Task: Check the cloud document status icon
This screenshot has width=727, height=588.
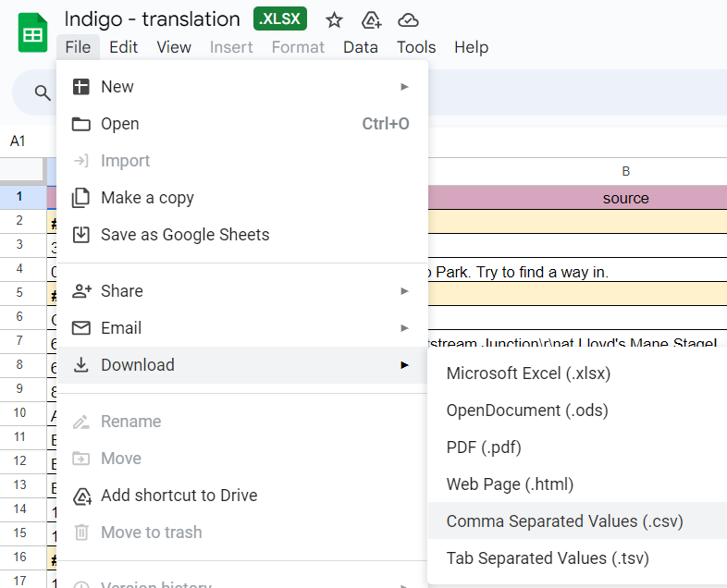Action: tap(408, 19)
